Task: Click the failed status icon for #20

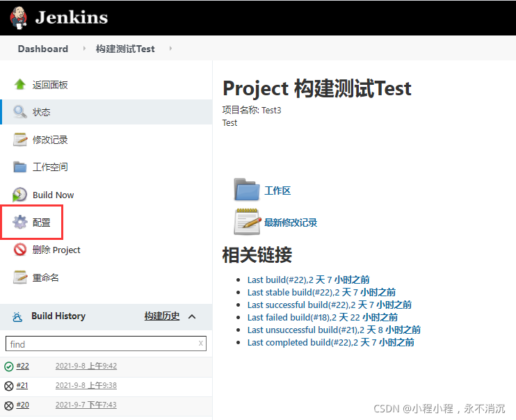Action: click(x=9, y=405)
